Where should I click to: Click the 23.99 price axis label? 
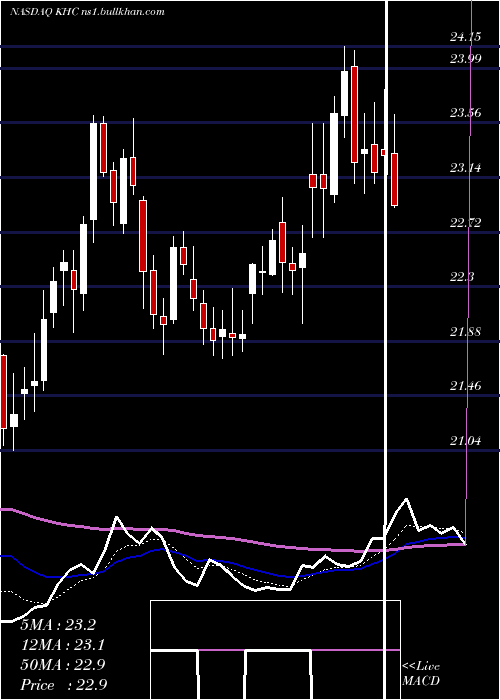tap(465, 58)
